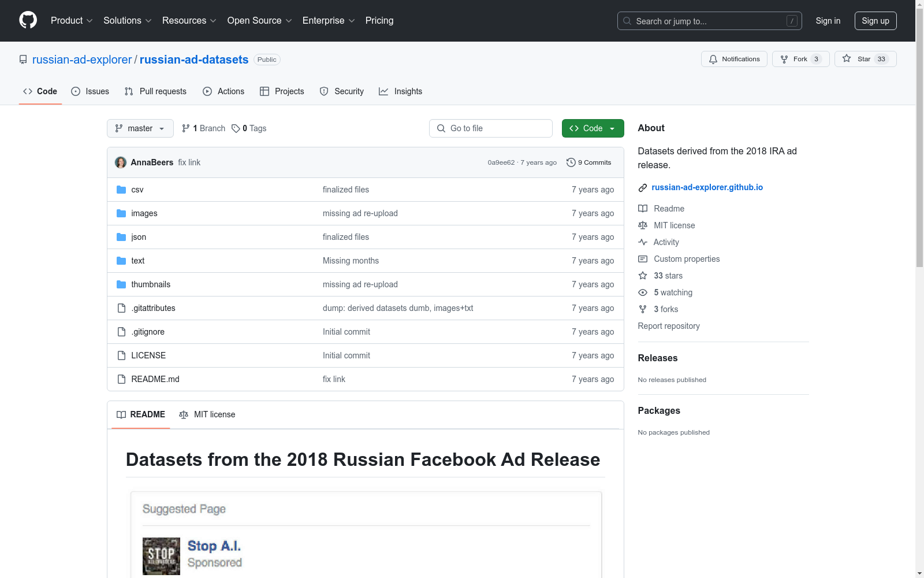
Task: Open the Actions tab
Action: [223, 91]
